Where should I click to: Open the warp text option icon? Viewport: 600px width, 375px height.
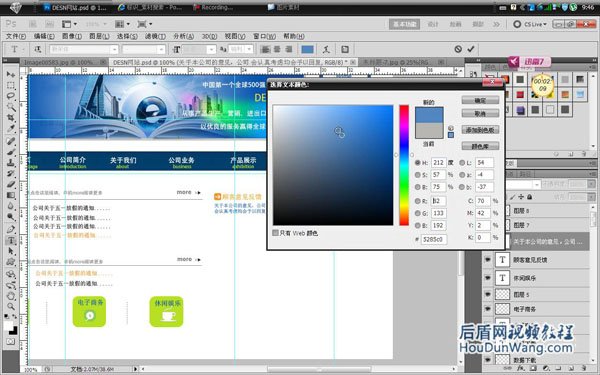click(x=326, y=49)
